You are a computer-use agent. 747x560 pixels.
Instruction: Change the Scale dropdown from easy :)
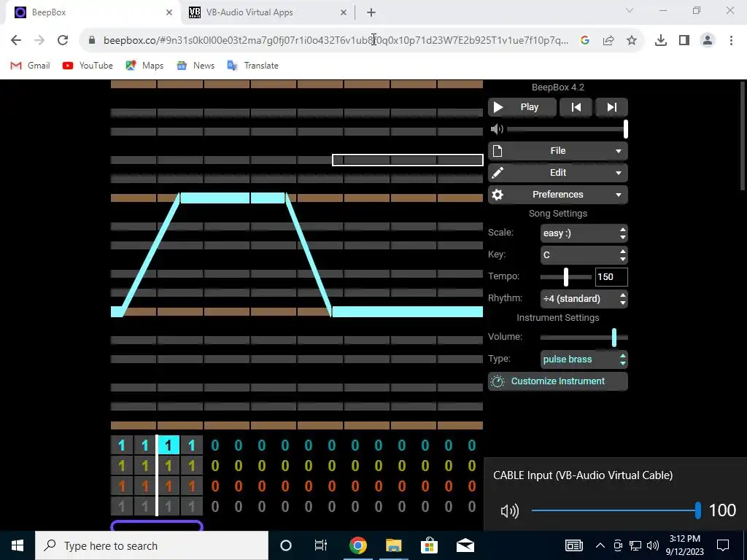(584, 233)
